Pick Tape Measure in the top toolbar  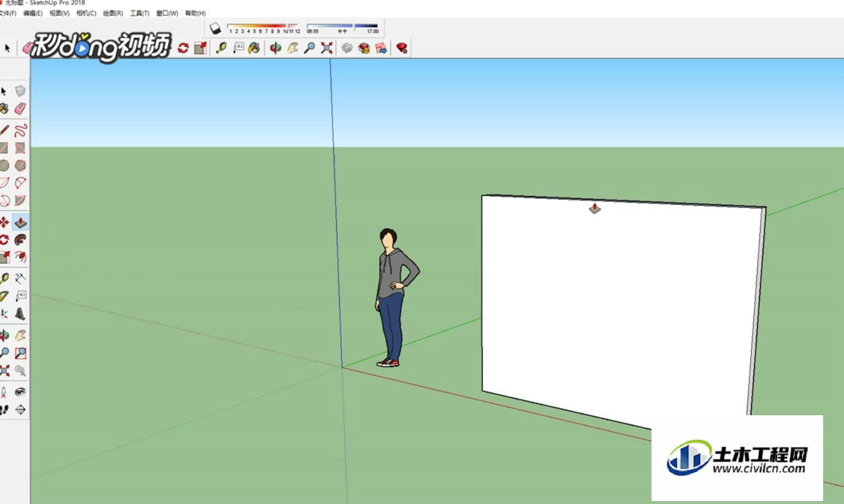click(x=221, y=48)
